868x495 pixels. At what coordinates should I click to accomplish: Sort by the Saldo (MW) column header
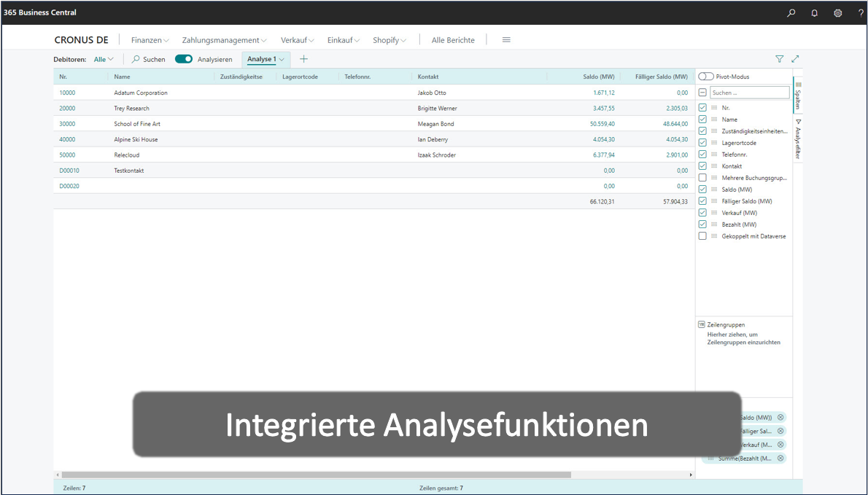click(x=598, y=77)
